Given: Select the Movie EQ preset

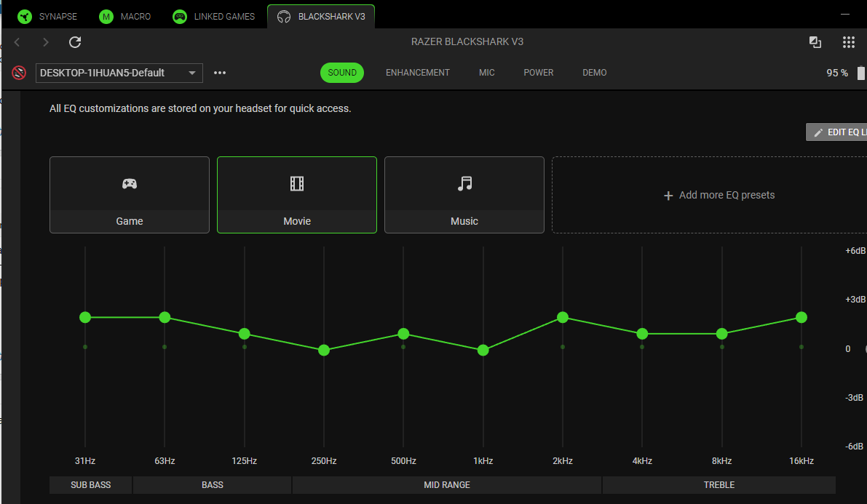Looking at the screenshot, I should pos(297,195).
